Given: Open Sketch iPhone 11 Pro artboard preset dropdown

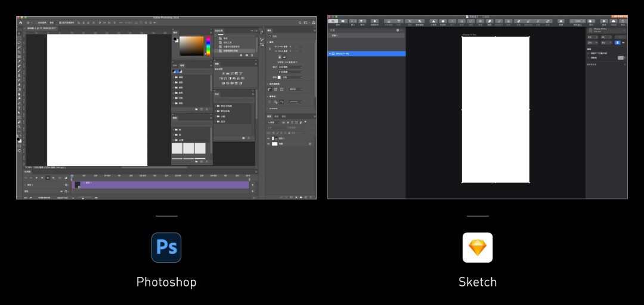Looking at the screenshot, I should pos(606,30).
